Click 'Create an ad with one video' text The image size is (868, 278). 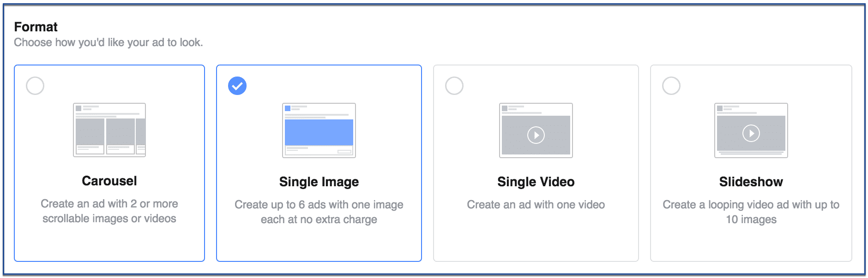coord(536,205)
